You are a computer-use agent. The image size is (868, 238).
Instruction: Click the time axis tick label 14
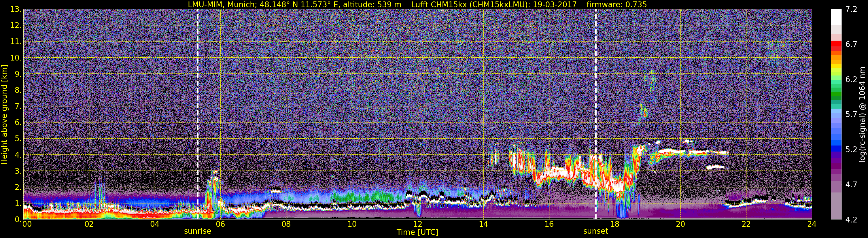(x=483, y=224)
